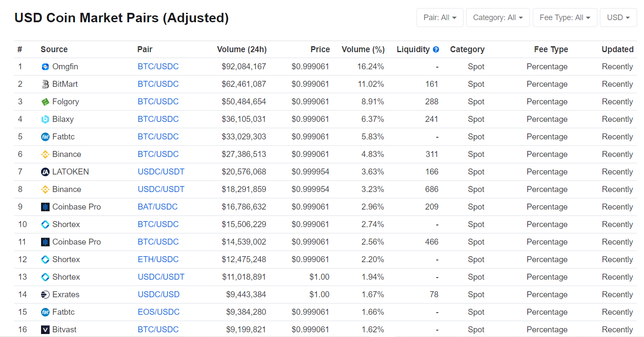
Task: Click the Shortex logo in row 13
Action: [x=45, y=277]
